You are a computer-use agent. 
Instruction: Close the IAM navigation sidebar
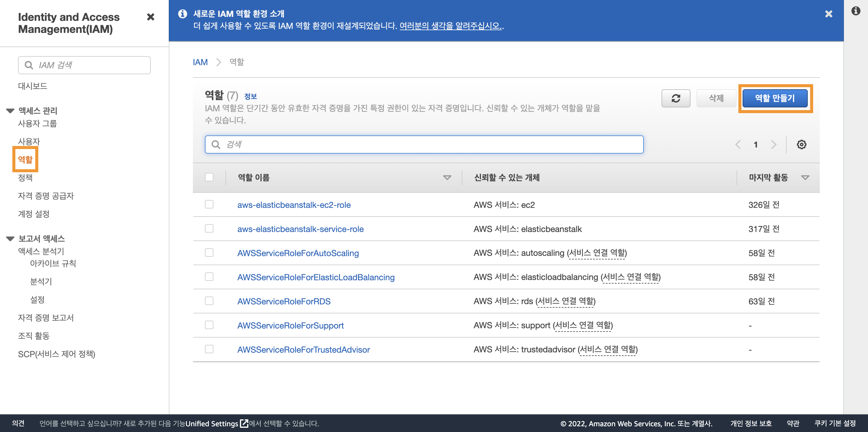tap(151, 17)
